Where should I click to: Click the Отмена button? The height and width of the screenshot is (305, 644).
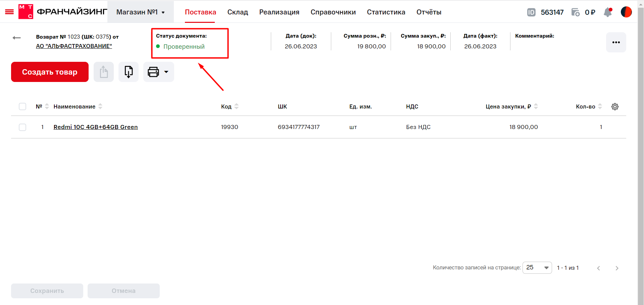tap(123, 291)
